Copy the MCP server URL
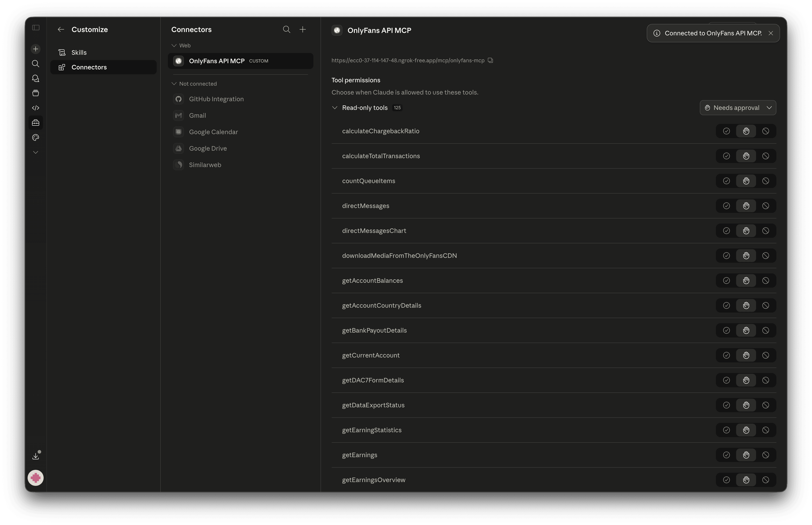The height and width of the screenshot is (525, 812). [x=490, y=60]
